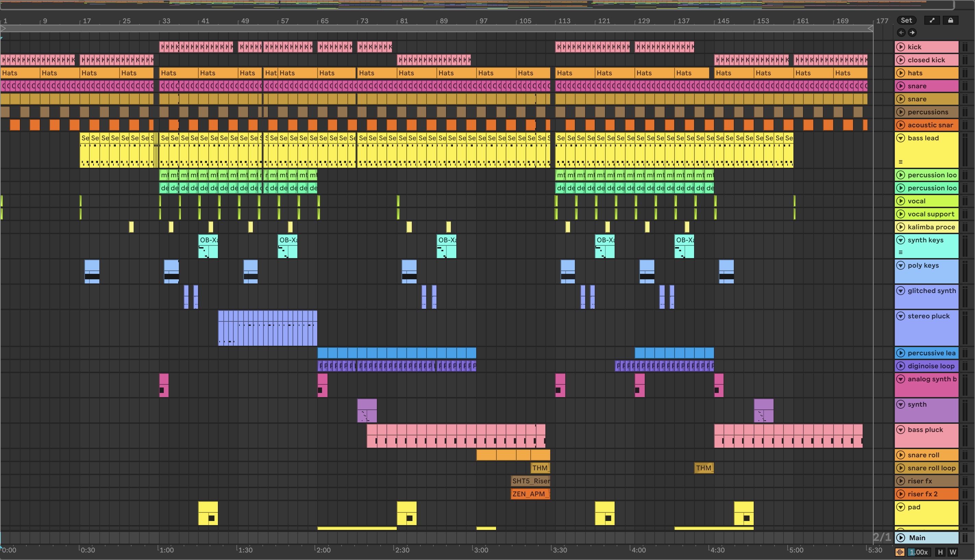975x560 pixels.
Task: Jump to next locator arrow
Action: pyautogui.click(x=912, y=33)
